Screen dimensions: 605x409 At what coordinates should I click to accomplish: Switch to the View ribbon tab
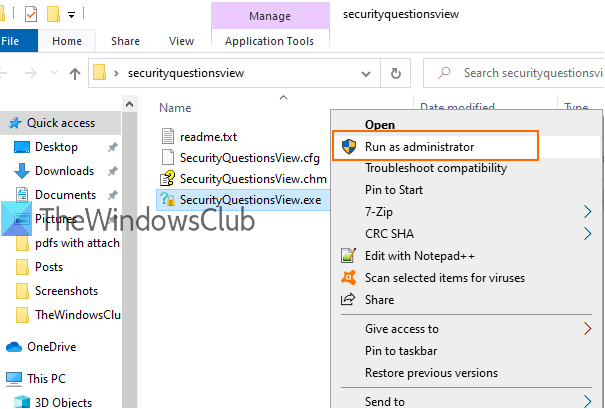pyautogui.click(x=181, y=41)
